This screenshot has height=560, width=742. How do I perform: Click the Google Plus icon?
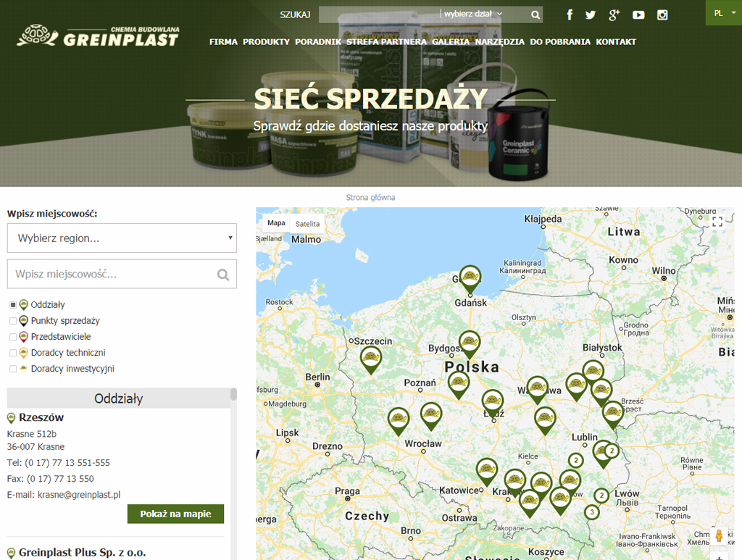[614, 14]
